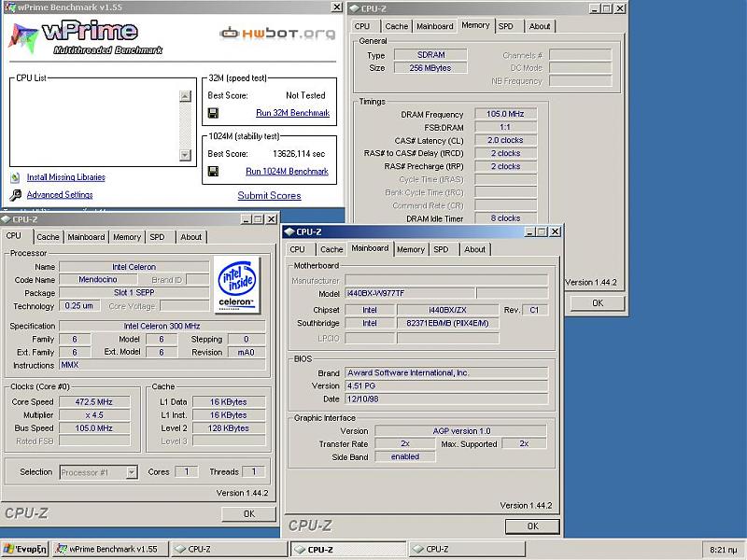Click the DRAM Frequency 105.0 MHz value

(505, 114)
